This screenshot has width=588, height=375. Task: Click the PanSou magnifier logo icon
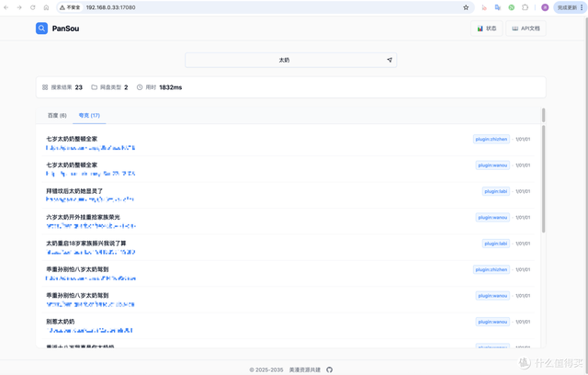click(41, 28)
